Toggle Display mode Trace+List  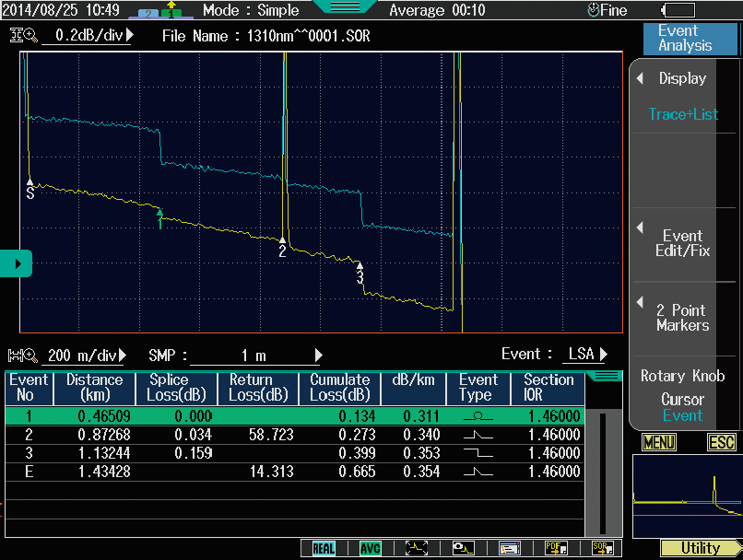[x=683, y=97]
